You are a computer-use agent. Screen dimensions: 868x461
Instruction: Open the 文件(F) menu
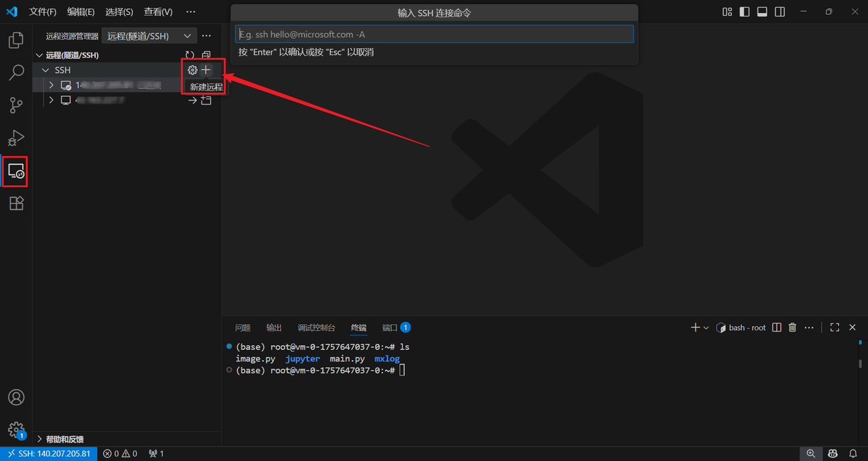pos(43,12)
